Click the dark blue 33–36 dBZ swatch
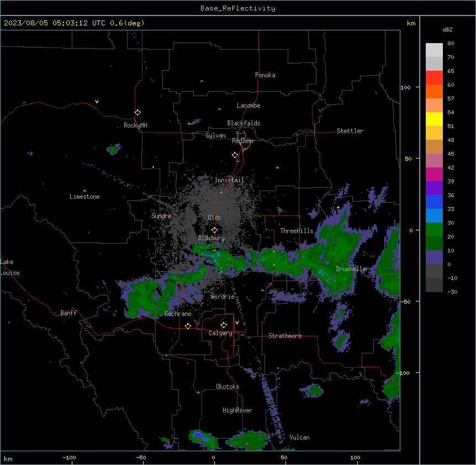Image resolution: width=476 pixels, height=465 pixels. pos(434,202)
